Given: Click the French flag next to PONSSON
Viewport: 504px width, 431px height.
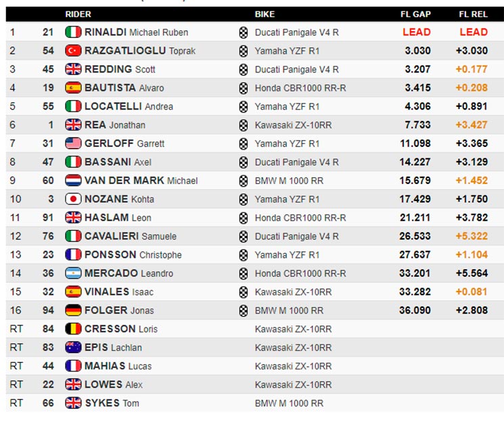Looking at the screenshot, I should 73,255.
